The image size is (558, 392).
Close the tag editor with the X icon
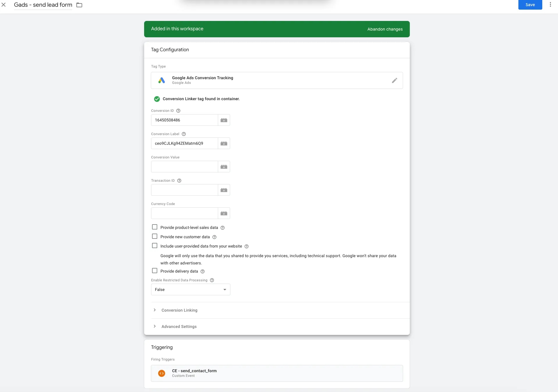[3, 5]
